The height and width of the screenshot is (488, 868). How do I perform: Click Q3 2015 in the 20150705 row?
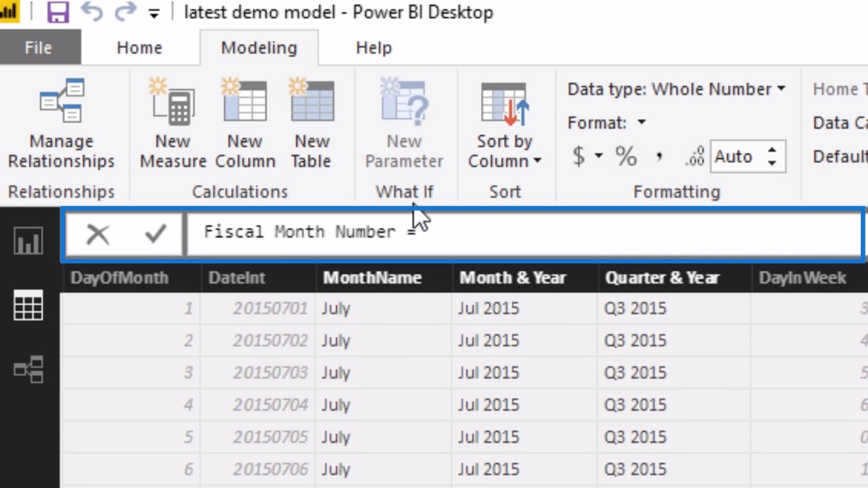(x=674, y=437)
